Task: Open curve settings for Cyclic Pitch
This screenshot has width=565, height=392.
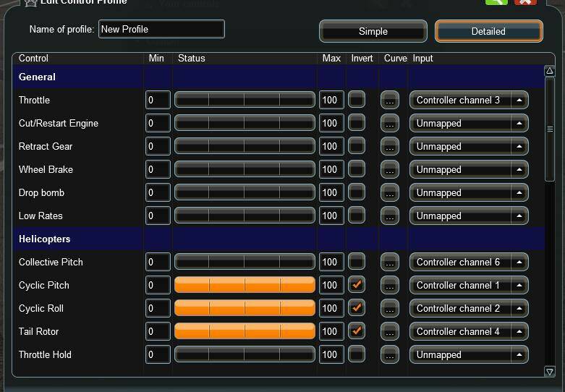Action: click(x=390, y=286)
